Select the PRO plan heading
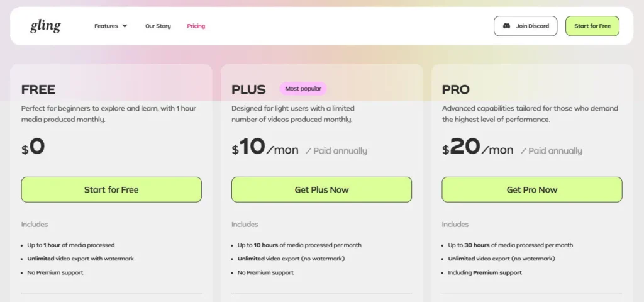644x302 pixels. click(456, 89)
